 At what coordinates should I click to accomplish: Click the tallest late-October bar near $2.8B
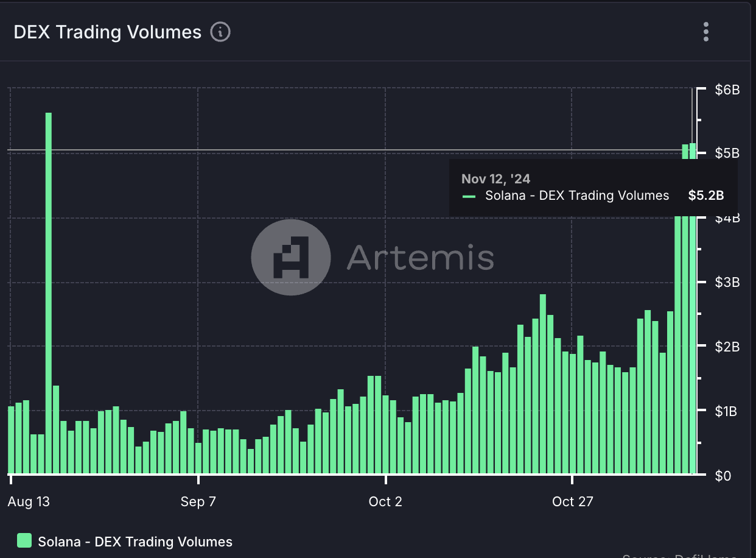pos(542,384)
